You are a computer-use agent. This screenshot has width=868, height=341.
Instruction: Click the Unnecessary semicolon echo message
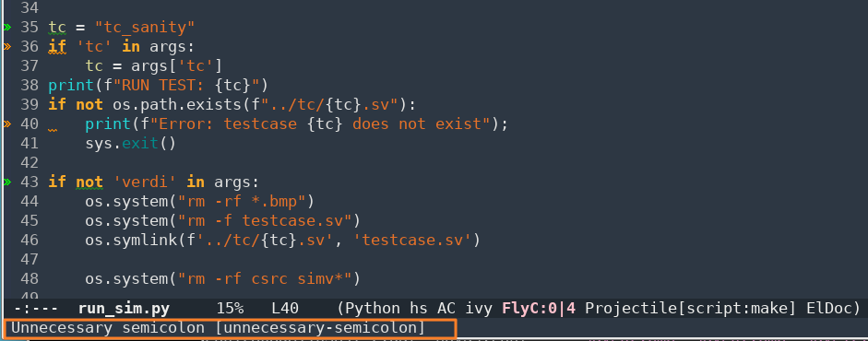[218, 328]
